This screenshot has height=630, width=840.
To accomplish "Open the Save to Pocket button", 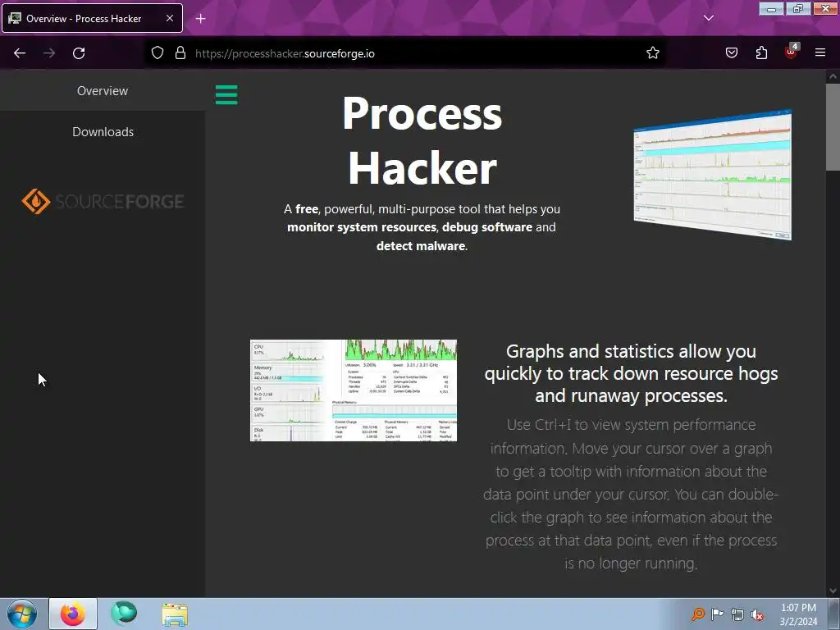I will coord(731,53).
